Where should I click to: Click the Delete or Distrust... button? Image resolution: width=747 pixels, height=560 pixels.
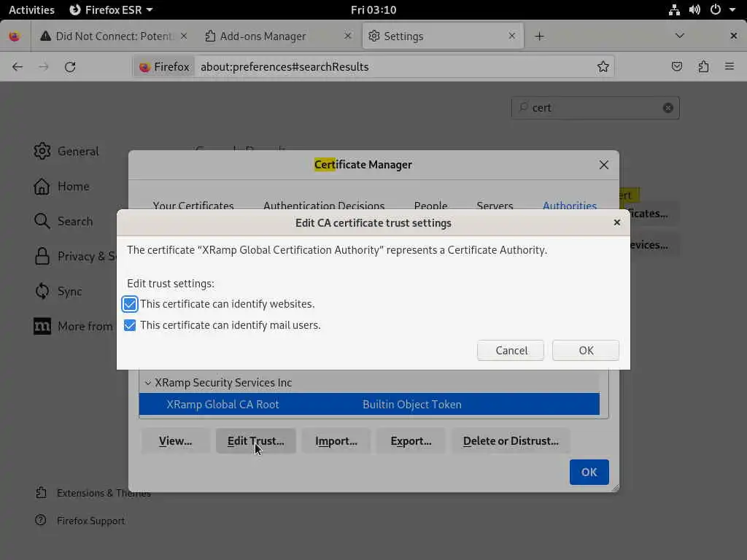click(511, 441)
